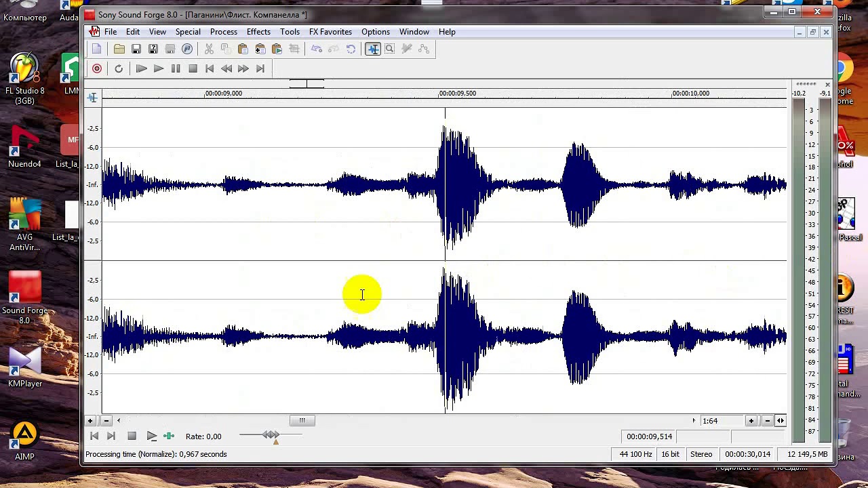Open the File menu
The width and height of the screenshot is (868, 488).
(x=111, y=32)
